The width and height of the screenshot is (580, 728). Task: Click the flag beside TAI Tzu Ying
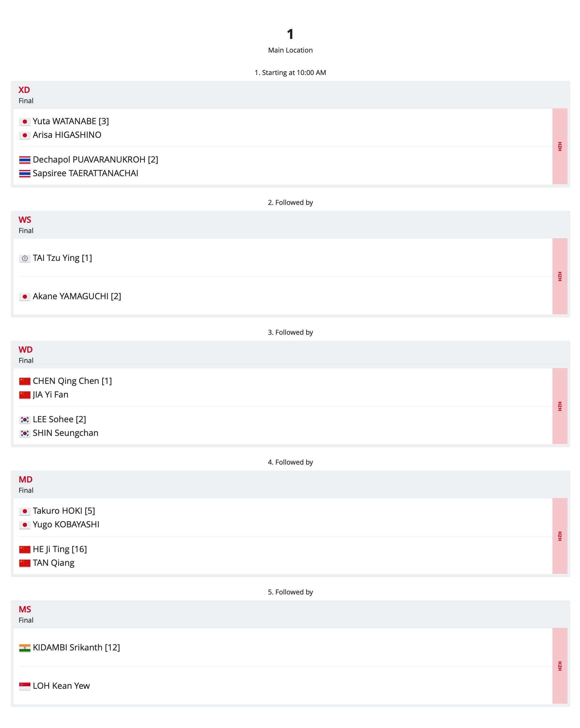[x=25, y=258]
